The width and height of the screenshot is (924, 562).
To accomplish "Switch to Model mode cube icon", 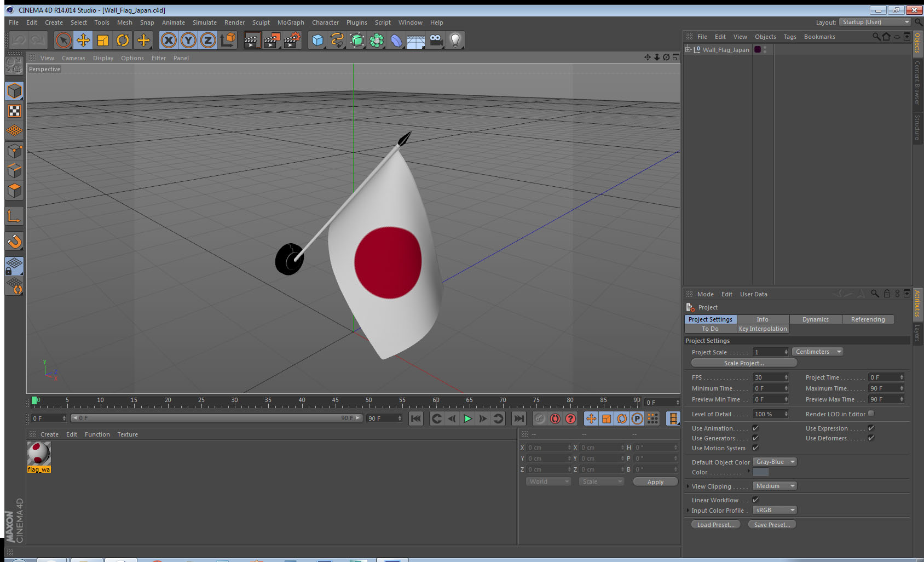I will tap(14, 91).
